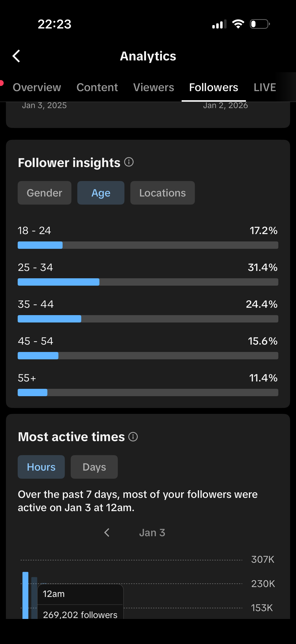Tap info icon next to Follower insights

(x=129, y=162)
